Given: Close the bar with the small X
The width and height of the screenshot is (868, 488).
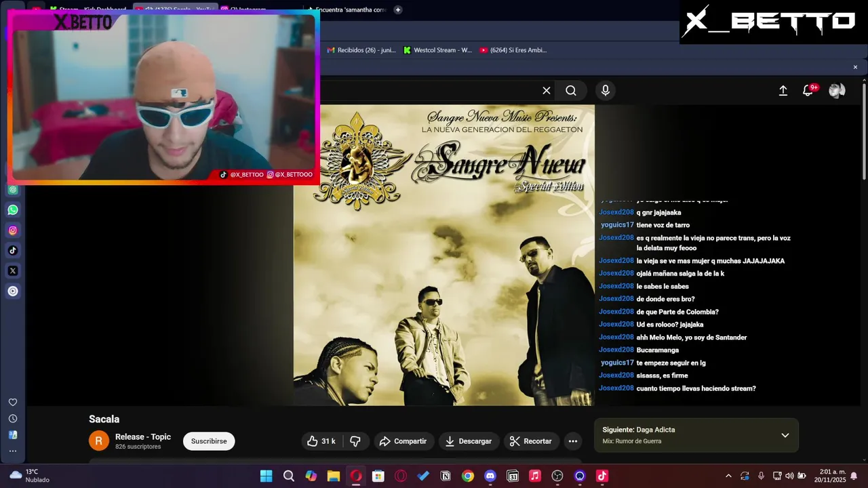Looking at the screenshot, I should pos(855,67).
